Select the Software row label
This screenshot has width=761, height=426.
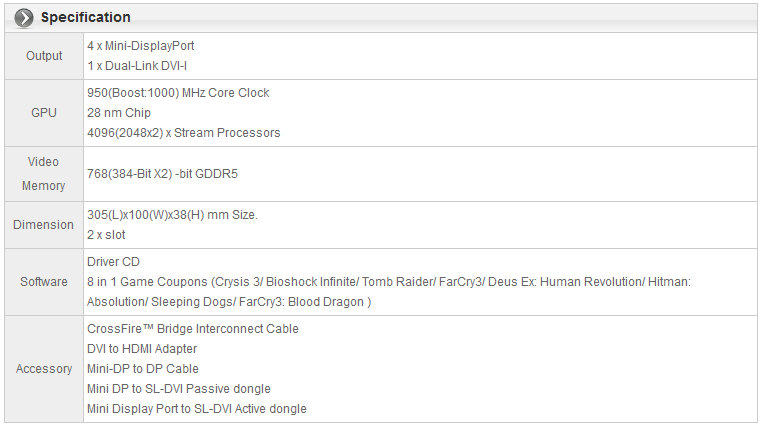44,281
